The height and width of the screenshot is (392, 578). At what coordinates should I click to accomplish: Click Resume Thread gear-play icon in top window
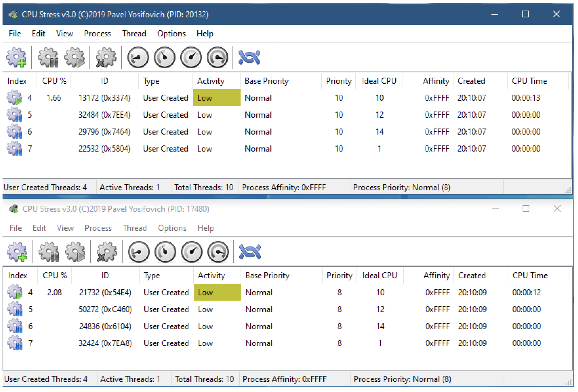coord(75,58)
